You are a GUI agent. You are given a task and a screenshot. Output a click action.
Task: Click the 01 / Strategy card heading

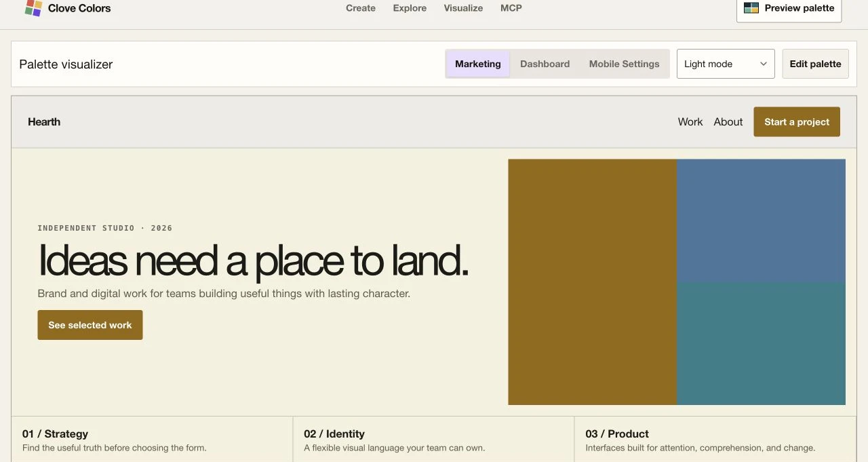coord(55,434)
